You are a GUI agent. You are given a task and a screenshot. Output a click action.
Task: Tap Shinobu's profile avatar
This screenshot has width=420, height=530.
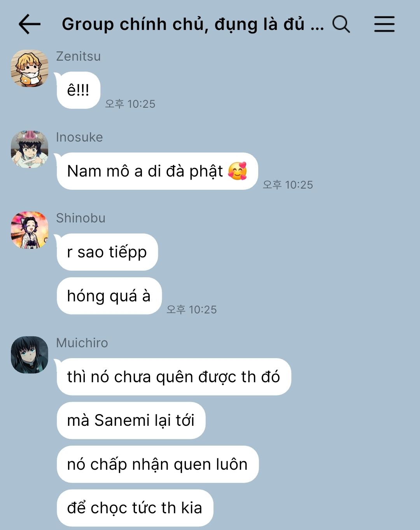(30, 230)
